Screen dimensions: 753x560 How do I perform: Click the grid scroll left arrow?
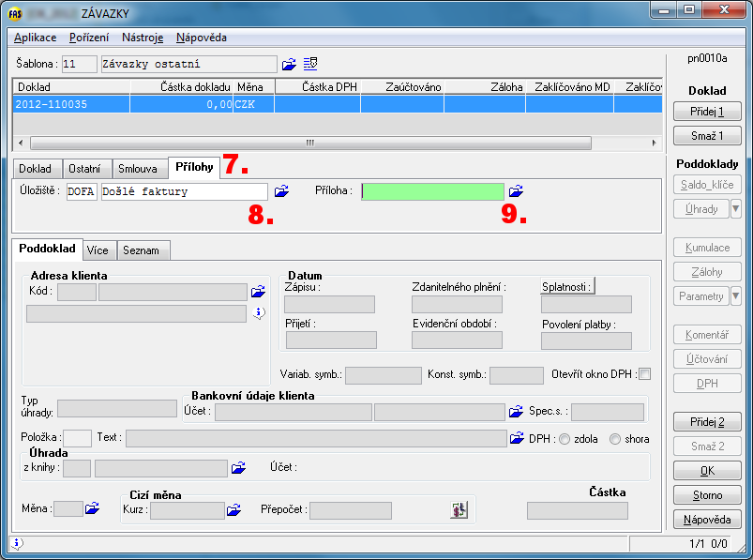tap(21, 143)
